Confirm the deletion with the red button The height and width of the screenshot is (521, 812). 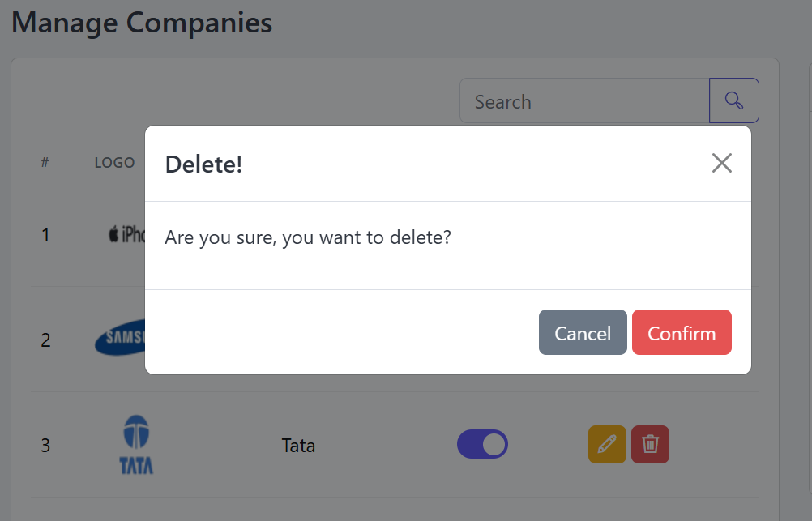coord(682,332)
